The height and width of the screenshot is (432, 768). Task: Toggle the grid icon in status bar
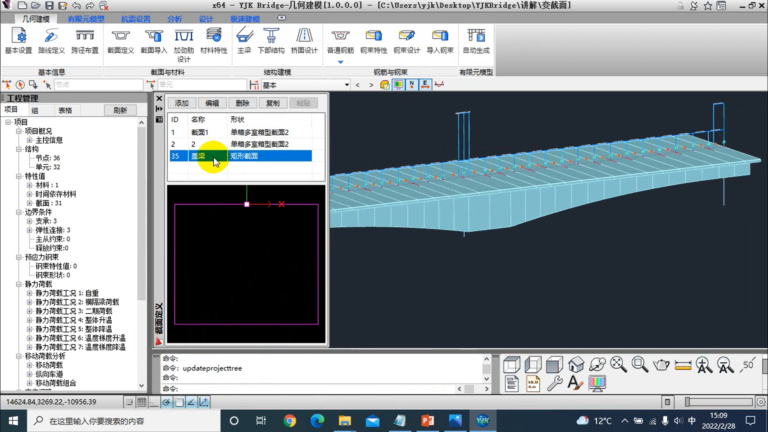[x=142, y=402]
